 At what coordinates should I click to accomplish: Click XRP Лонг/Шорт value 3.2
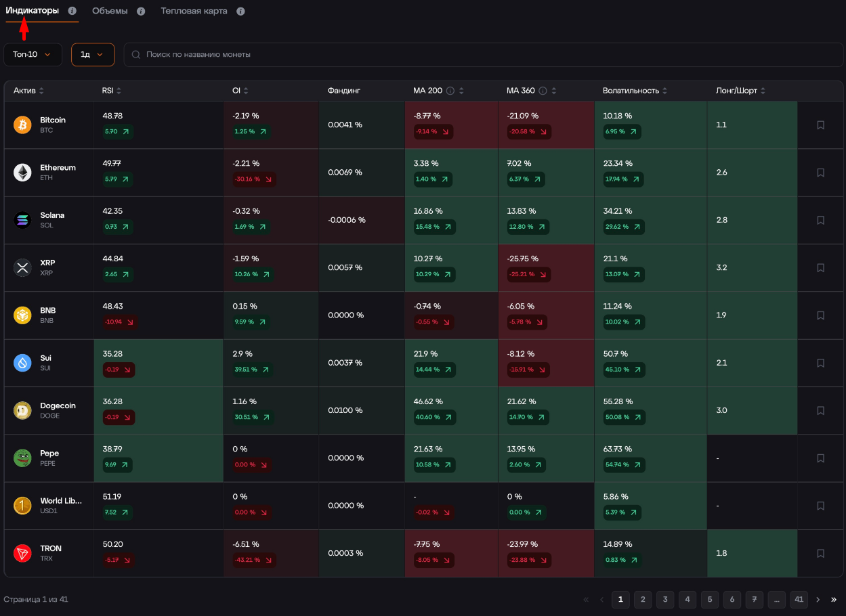click(721, 267)
